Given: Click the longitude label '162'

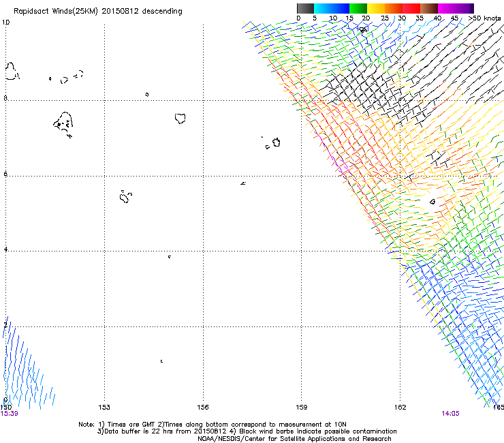Looking at the screenshot, I should point(400,408).
